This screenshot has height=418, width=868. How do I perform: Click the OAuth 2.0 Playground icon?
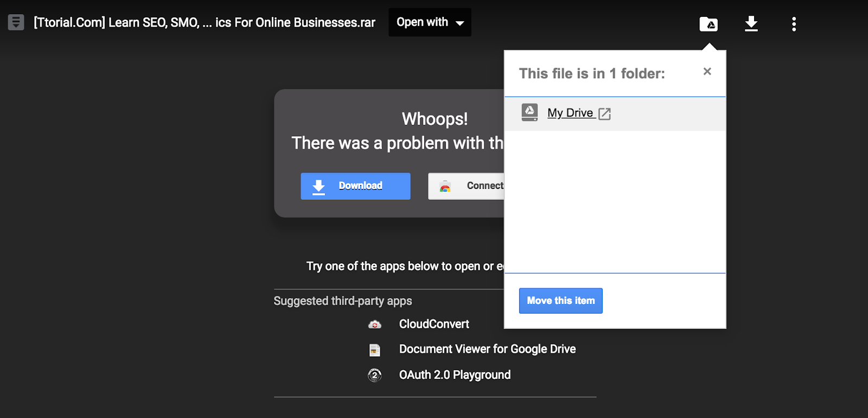click(375, 375)
